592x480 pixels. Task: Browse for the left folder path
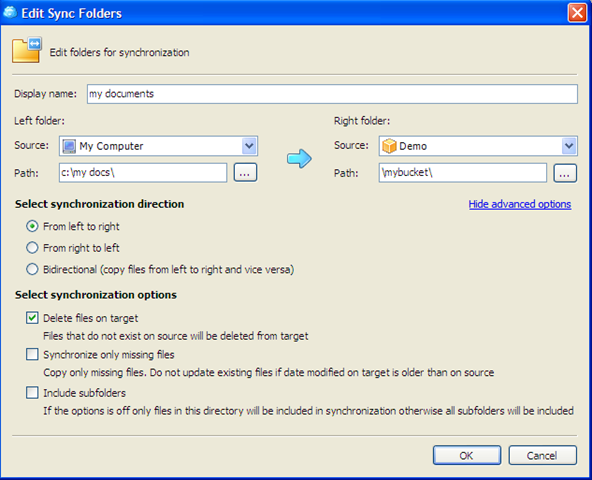tap(245, 173)
